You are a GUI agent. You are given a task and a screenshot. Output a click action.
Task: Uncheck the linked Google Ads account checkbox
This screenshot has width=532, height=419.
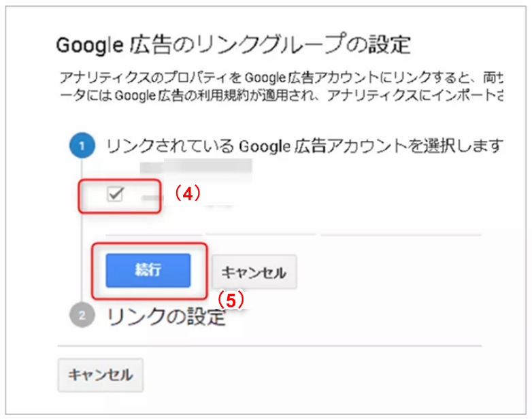click(115, 195)
